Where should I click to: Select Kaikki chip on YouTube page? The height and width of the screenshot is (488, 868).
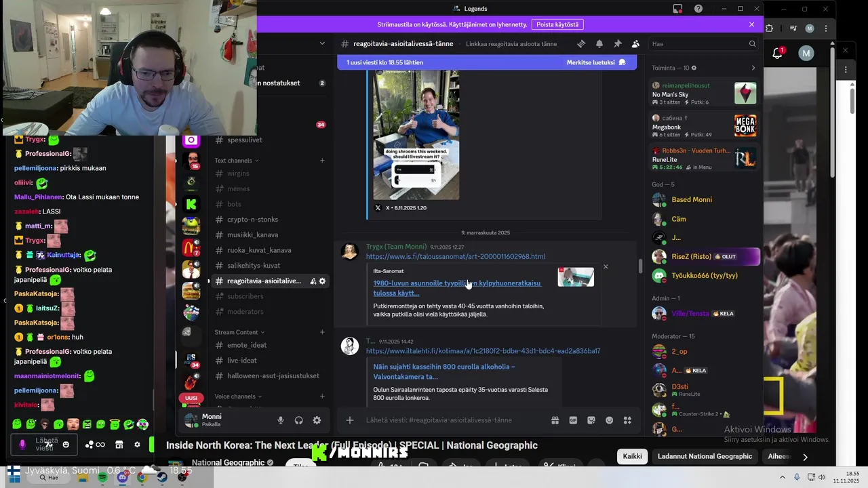[x=632, y=456]
